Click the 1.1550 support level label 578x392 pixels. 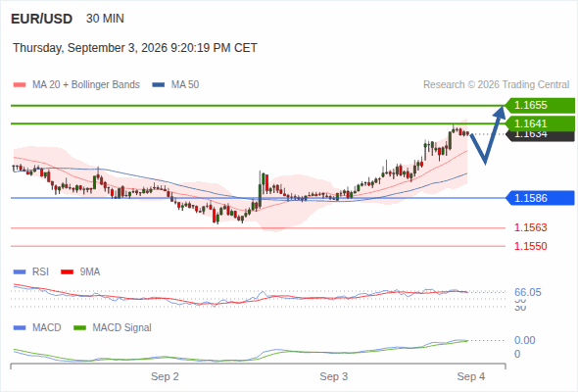pyautogui.click(x=530, y=246)
